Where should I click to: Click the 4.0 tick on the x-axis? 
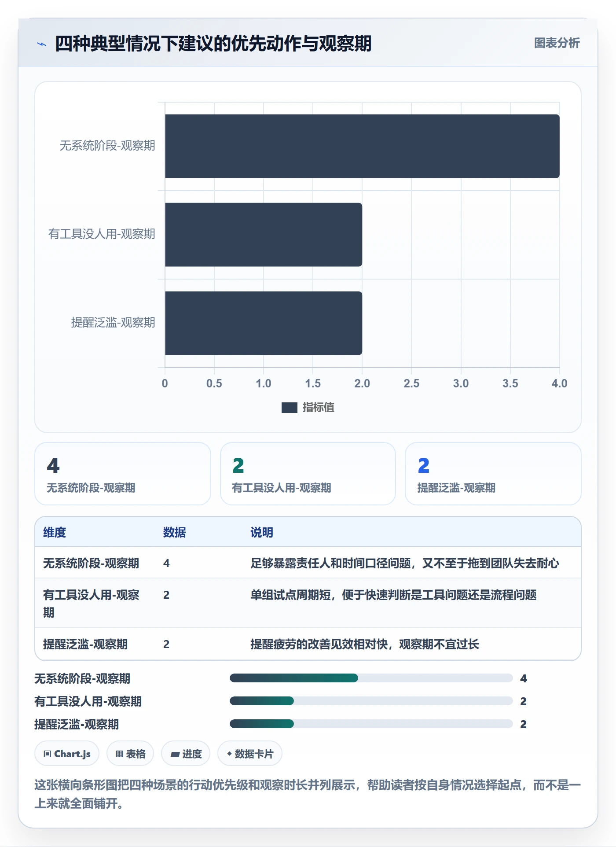(x=560, y=383)
